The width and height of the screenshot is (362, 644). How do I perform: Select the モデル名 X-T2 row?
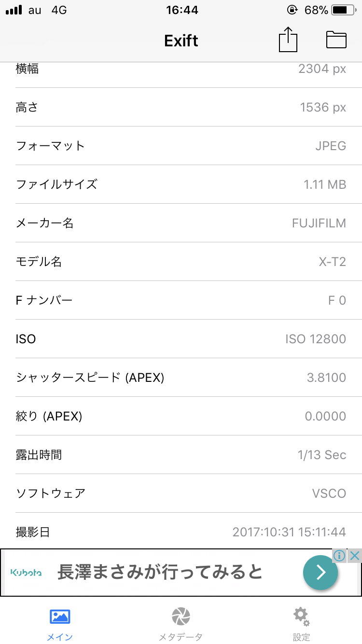click(x=181, y=262)
